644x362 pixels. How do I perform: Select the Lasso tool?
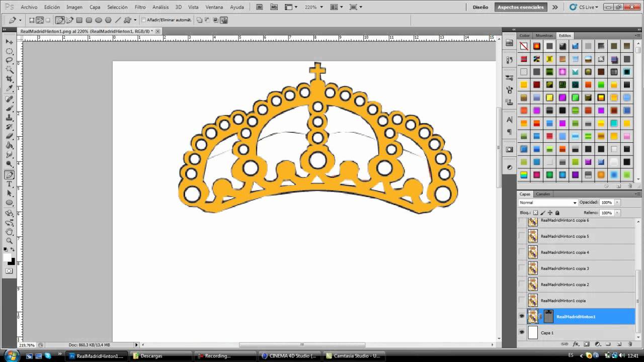pyautogui.click(x=9, y=60)
